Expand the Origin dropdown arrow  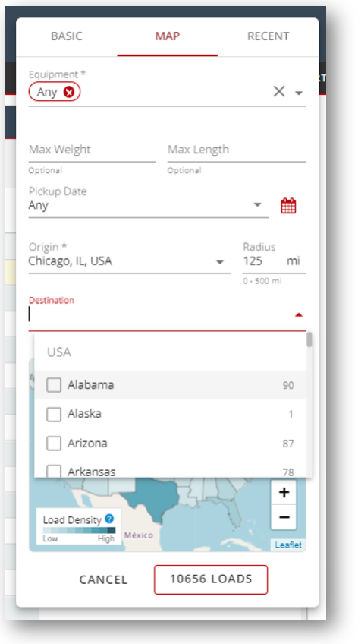coord(220,262)
